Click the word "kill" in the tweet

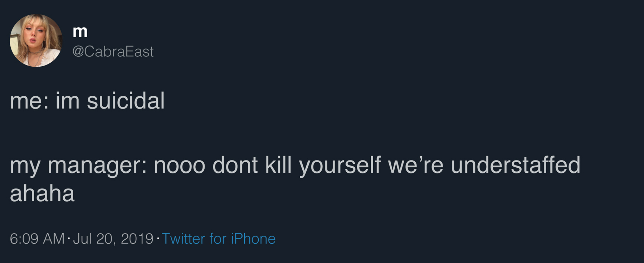click(278, 165)
